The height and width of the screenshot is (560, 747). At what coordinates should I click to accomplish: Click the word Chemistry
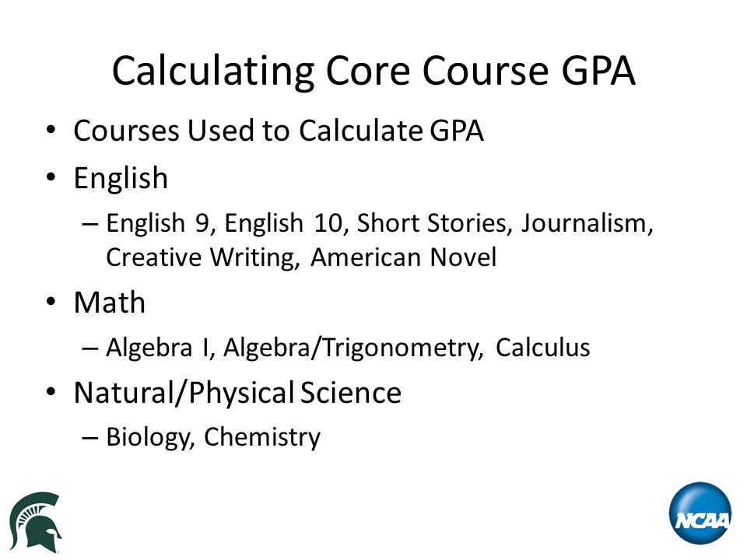click(262, 437)
